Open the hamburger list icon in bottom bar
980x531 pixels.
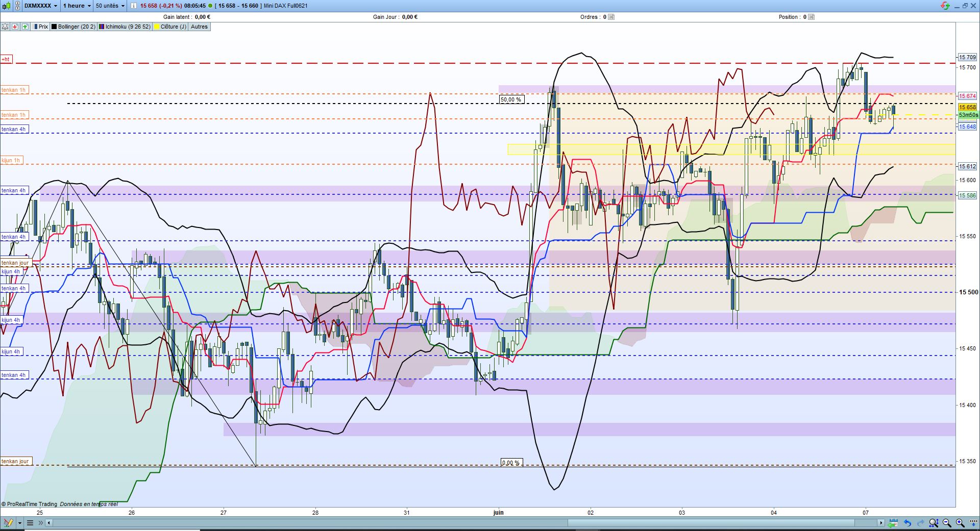30,523
